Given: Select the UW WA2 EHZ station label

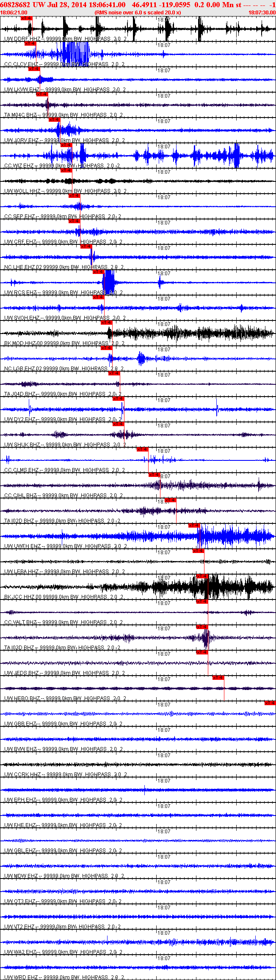Looking at the screenshot, I should click(21, 952).
